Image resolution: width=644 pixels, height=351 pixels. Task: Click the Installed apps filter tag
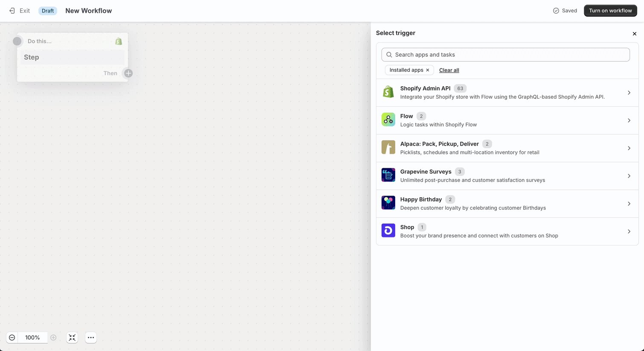pyautogui.click(x=409, y=70)
